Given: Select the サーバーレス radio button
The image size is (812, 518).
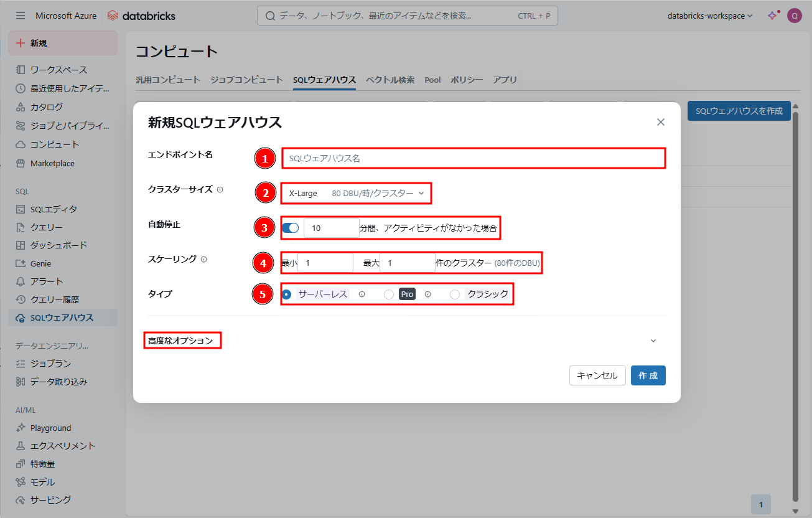Looking at the screenshot, I should (x=287, y=294).
